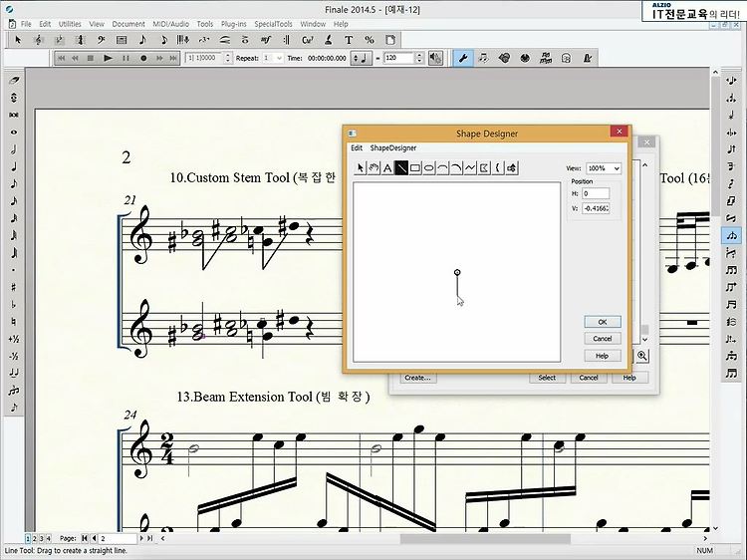Image resolution: width=747 pixels, height=560 pixels.
Task: Select the natural accidental in left palette
Action: tap(14, 322)
